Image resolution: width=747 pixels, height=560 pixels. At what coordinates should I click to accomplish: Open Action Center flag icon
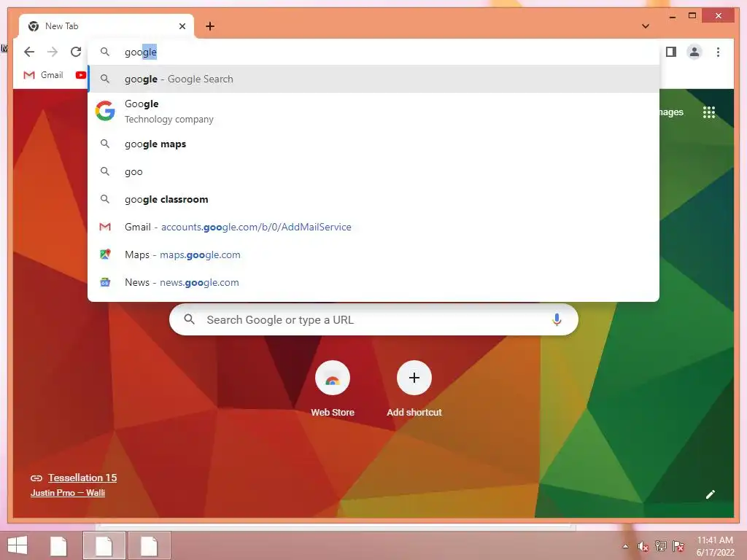[x=678, y=545]
